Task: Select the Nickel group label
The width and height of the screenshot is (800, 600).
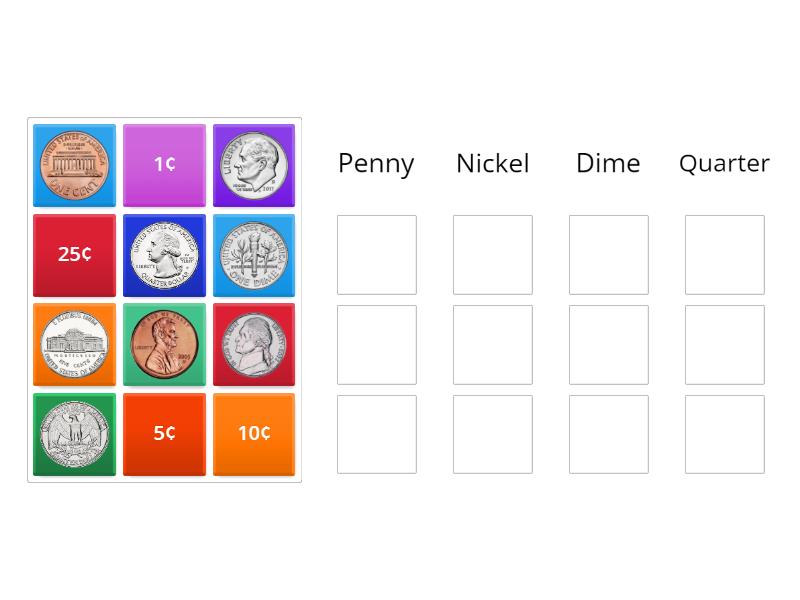Action: [x=492, y=163]
